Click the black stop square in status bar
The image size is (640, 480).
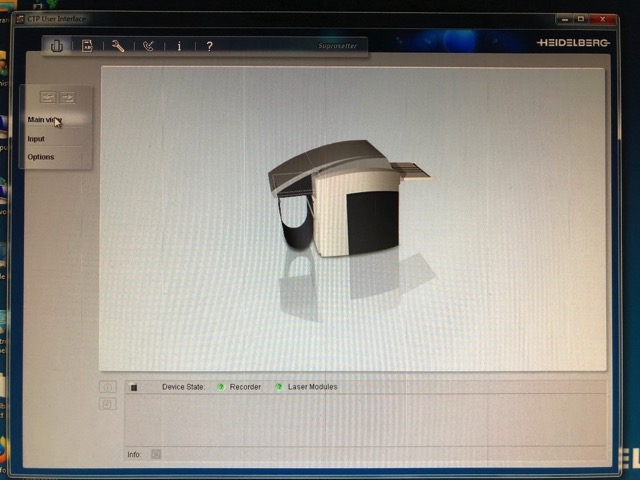(133, 387)
